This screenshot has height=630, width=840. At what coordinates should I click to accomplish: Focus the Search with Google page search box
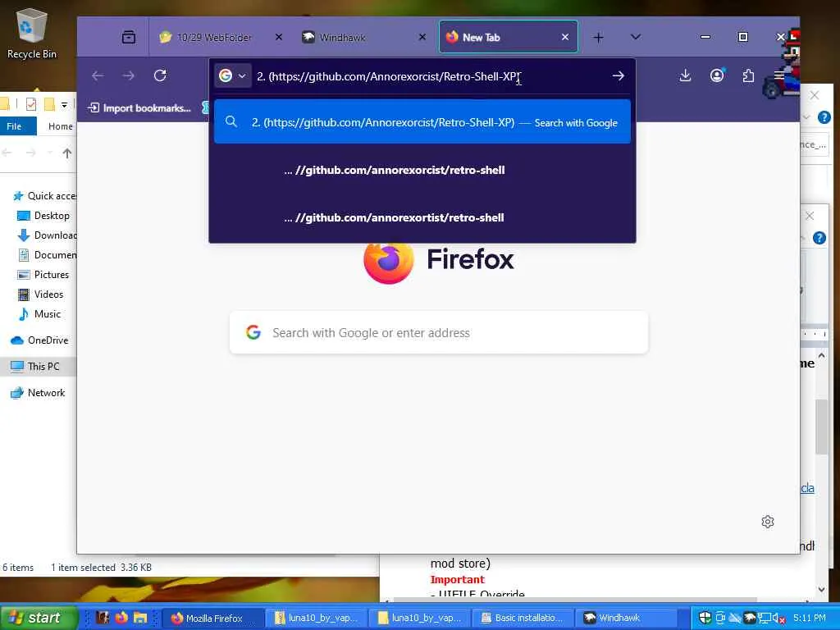click(439, 333)
